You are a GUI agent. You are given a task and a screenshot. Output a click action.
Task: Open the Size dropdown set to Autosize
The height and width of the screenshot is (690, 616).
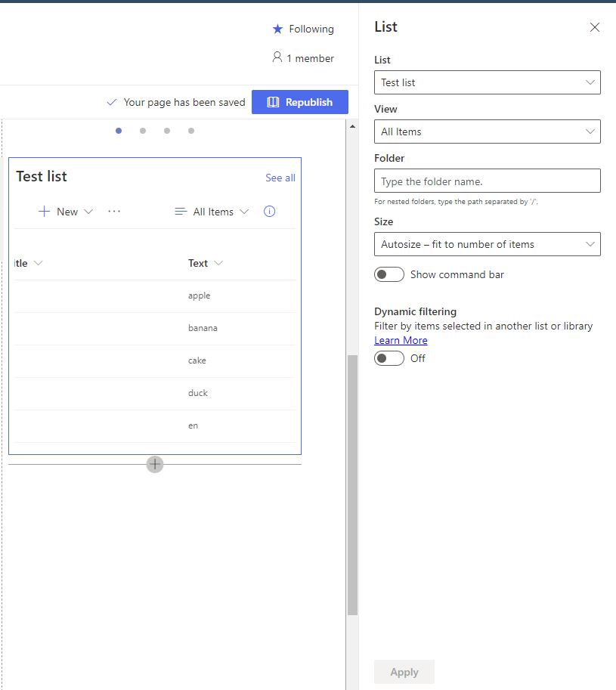coord(487,244)
